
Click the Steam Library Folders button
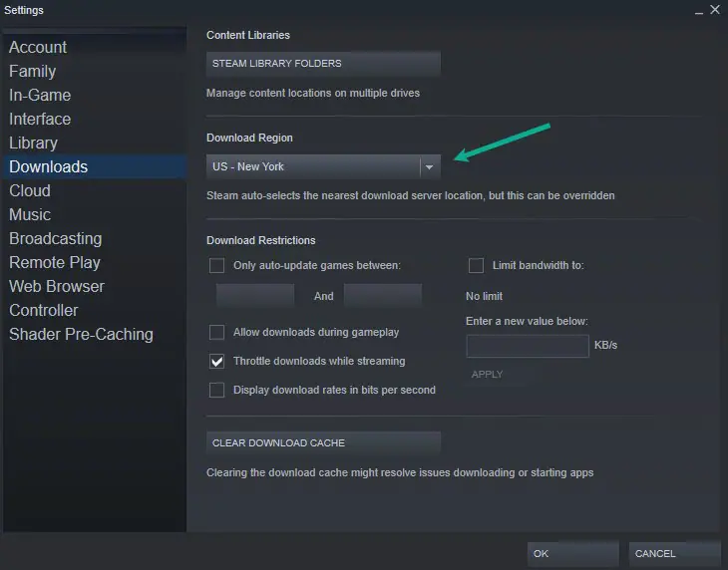click(x=323, y=64)
